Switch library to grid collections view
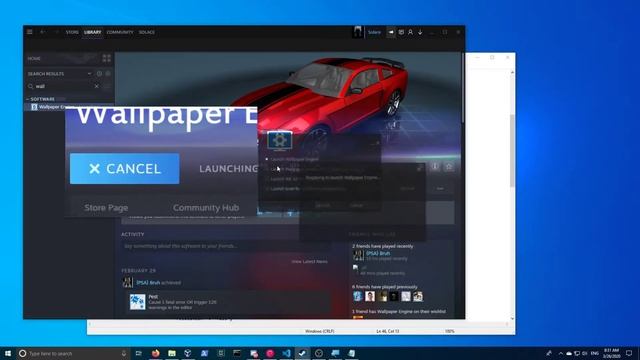Image resolution: width=640 pixels, height=360 pixels. pos(107,58)
